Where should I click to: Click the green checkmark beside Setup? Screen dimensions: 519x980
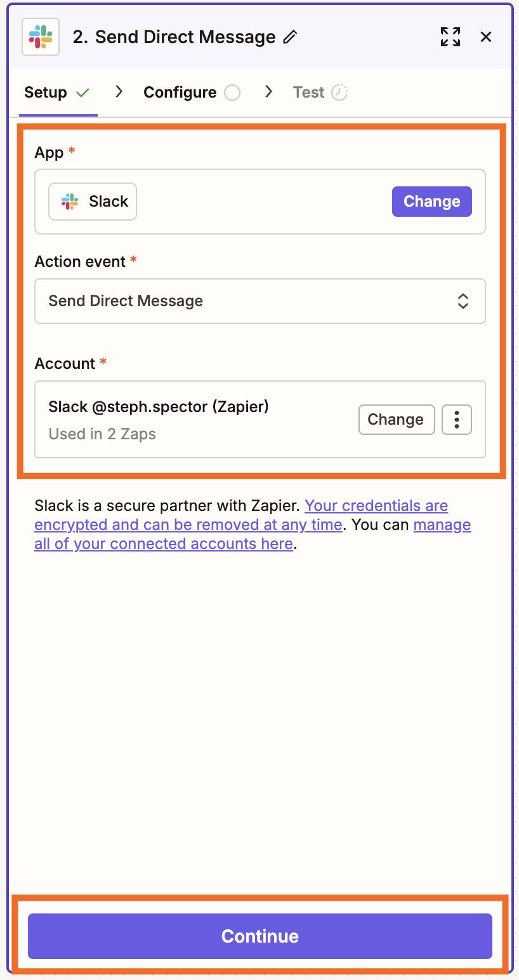pos(83,91)
